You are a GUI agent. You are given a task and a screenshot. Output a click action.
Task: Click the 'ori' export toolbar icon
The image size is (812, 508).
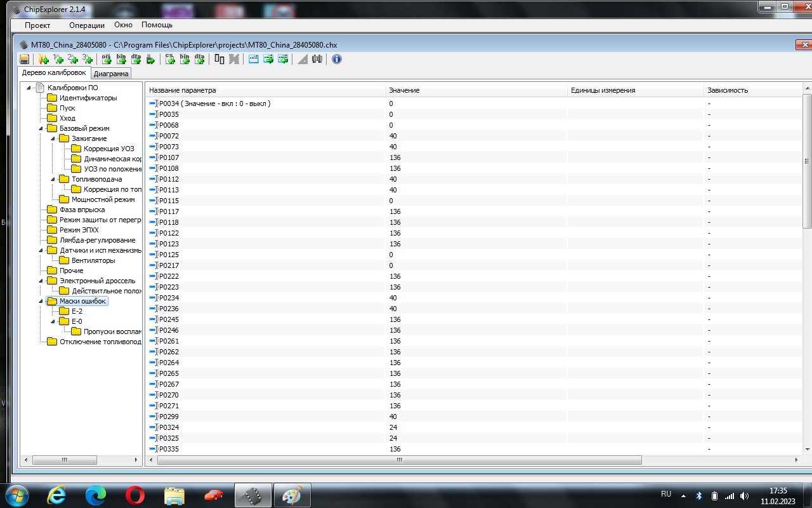(x=106, y=59)
